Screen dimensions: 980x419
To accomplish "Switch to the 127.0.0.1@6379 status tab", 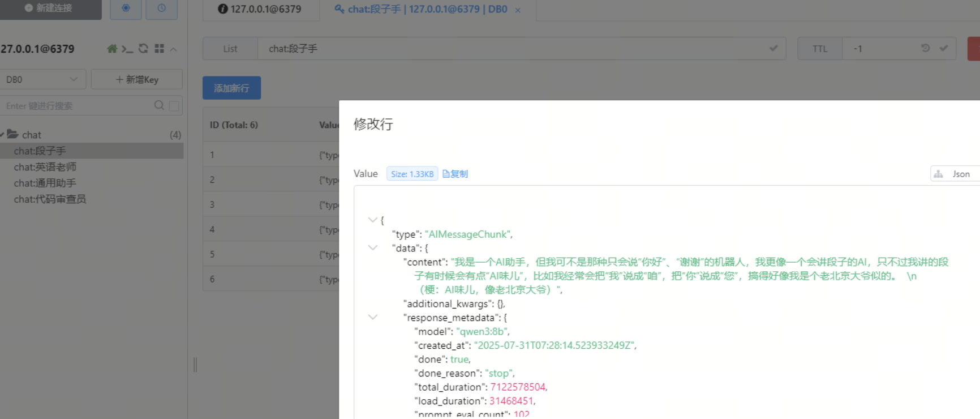I will tap(260, 9).
